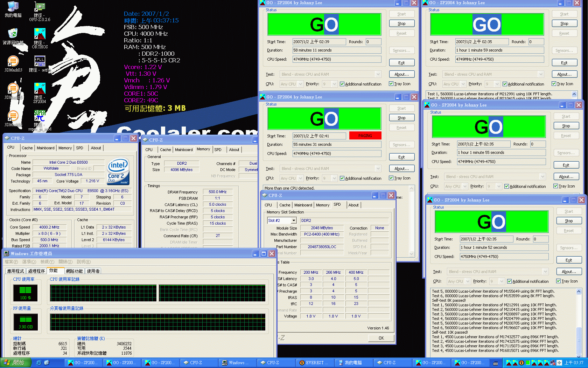Click About... in the 1 minute 59 seconds SP2004 window

[565, 74]
